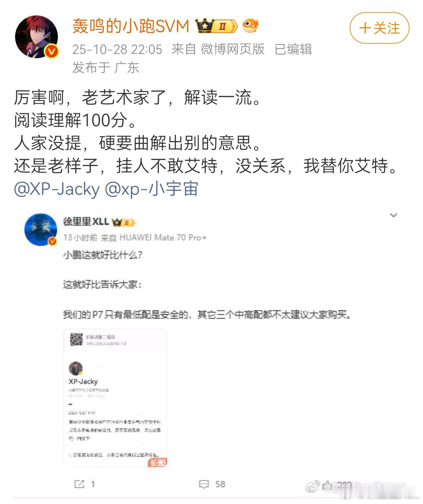Click the 轰鸣的小跑SVM username
The image size is (423, 504).
click(x=131, y=26)
